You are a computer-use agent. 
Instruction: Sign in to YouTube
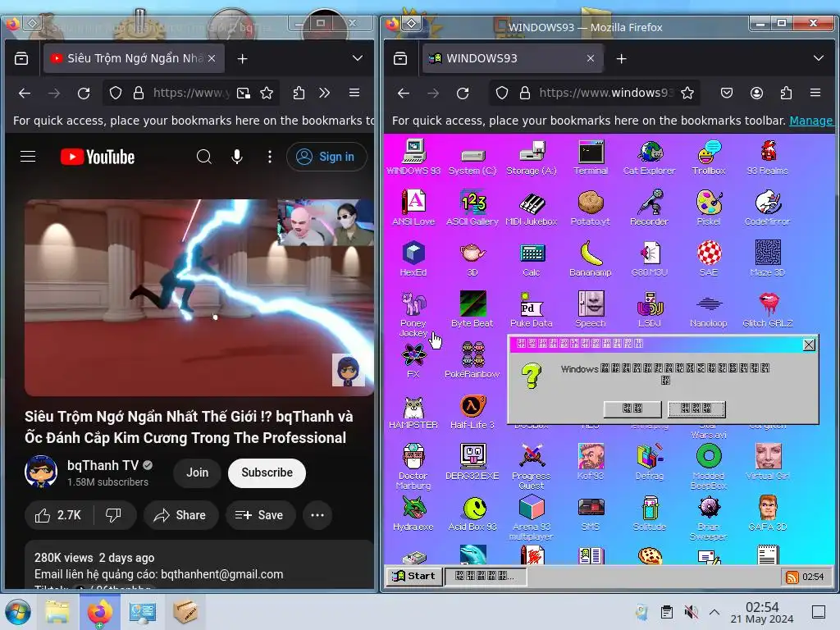pyautogui.click(x=326, y=157)
